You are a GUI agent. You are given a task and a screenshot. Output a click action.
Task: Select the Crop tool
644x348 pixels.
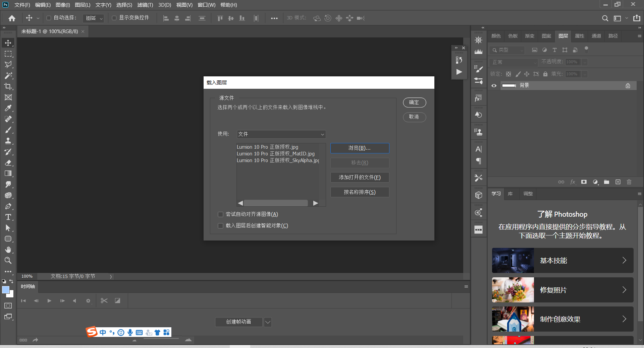(8, 86)
